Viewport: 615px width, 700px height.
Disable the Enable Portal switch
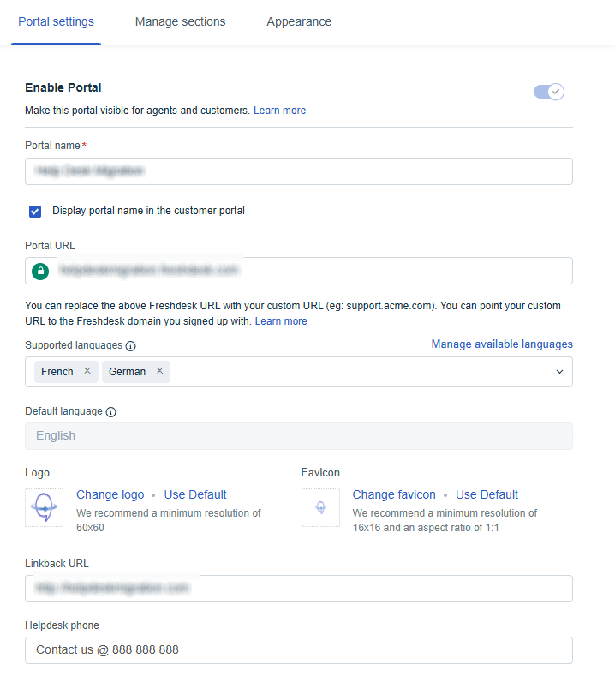click(x=548, y=91)
